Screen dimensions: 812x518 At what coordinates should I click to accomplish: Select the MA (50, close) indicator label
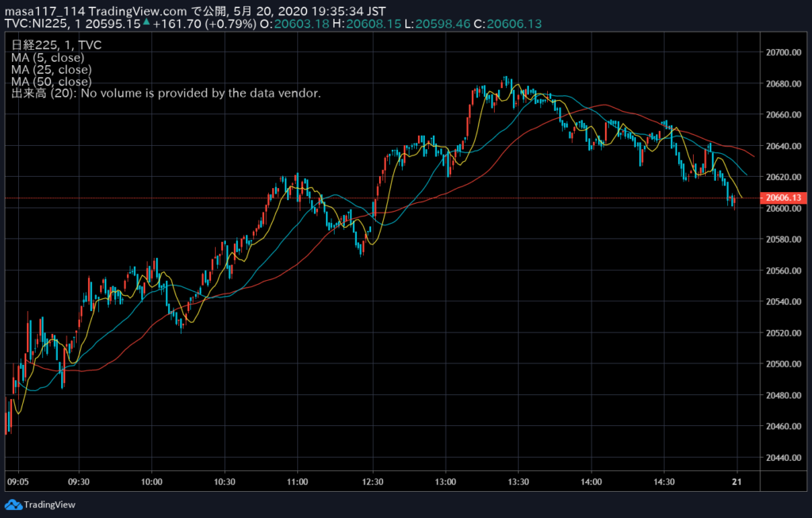(52, 82)
